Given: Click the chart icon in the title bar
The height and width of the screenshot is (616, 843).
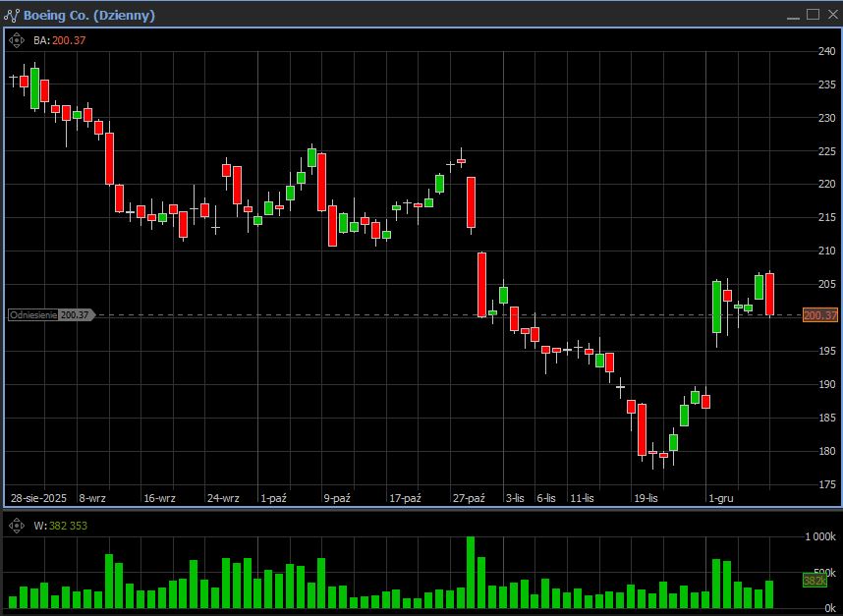Looking at the screenshot, I should point(11,15).
